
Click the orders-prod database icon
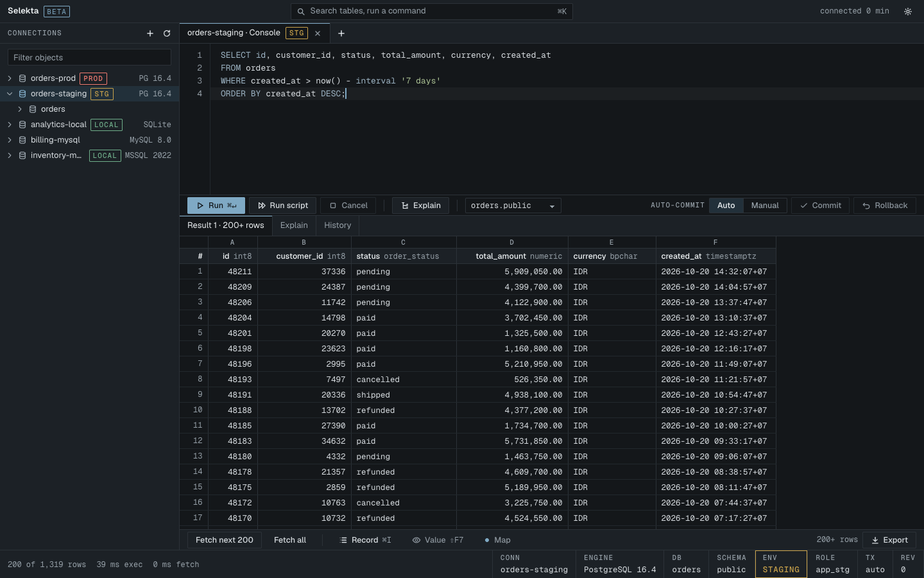click(x=22, y=78)
